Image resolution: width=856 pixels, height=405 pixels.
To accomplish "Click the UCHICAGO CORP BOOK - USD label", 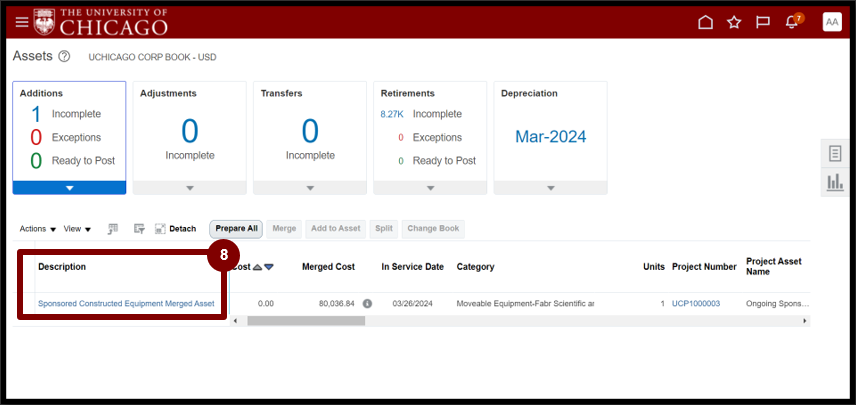I will pos(152,57).
